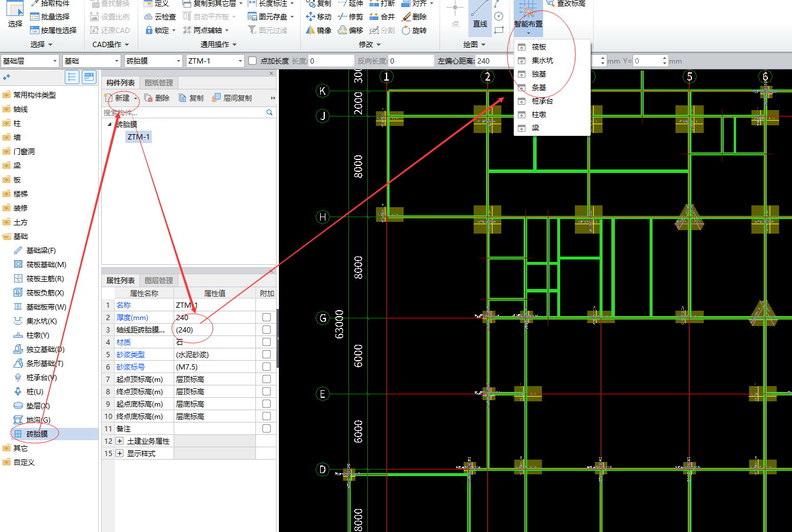Click 云检查 cloud check icon
This screenshot has width=792, height=532.
(149, 16)
